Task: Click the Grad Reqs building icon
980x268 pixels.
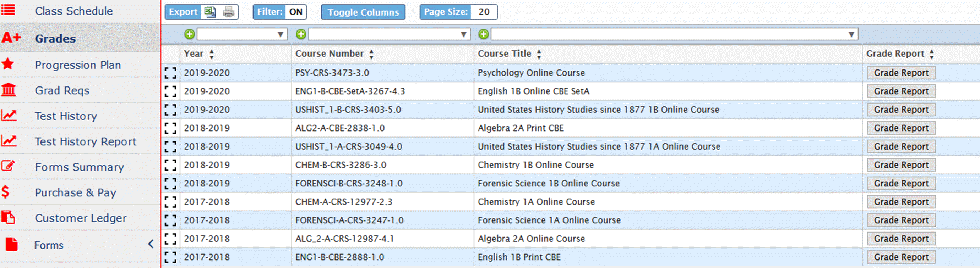Action: pyautogui.click(x=9, y=90)
